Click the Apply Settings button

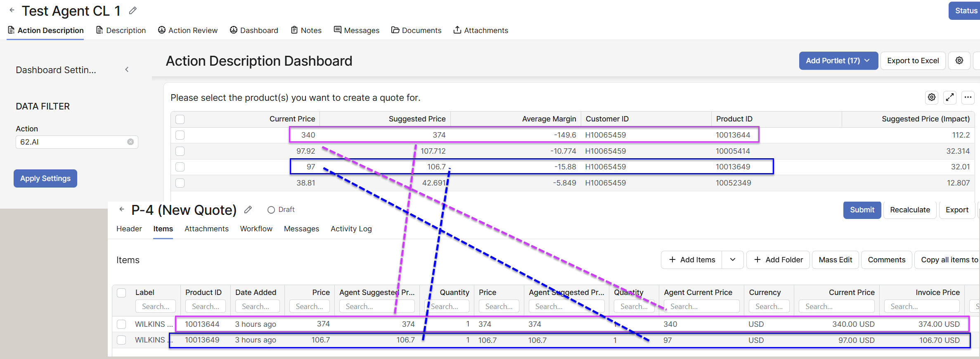[45, 178]
